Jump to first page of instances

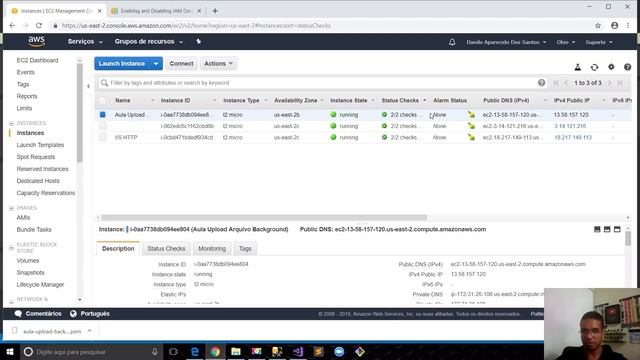556,83
